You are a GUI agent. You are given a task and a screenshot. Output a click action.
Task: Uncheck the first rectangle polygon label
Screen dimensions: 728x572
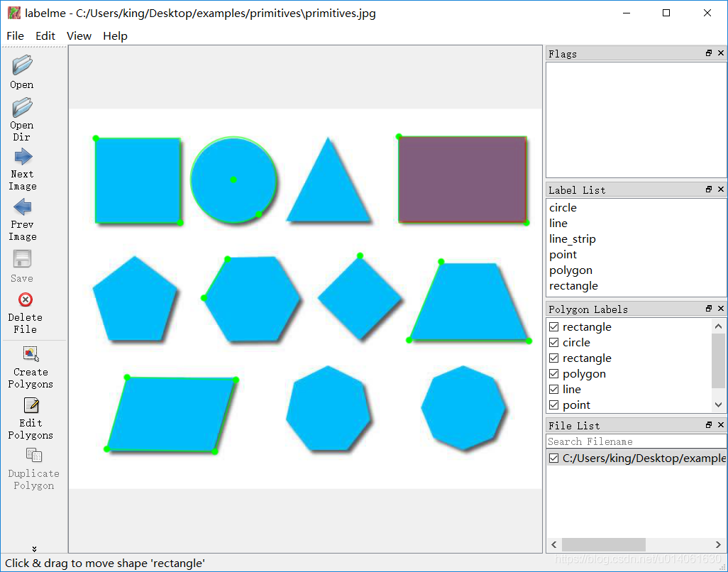pos(553,327)
